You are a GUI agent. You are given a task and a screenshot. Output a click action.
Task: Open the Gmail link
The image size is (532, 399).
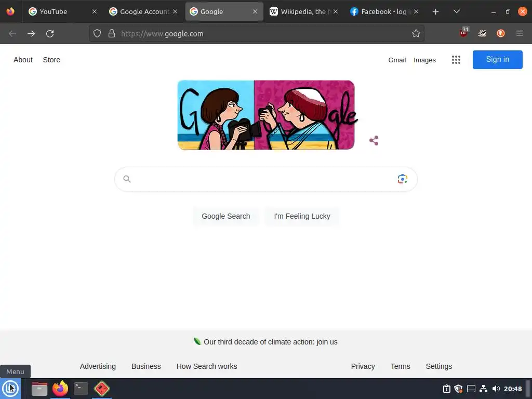397,60
